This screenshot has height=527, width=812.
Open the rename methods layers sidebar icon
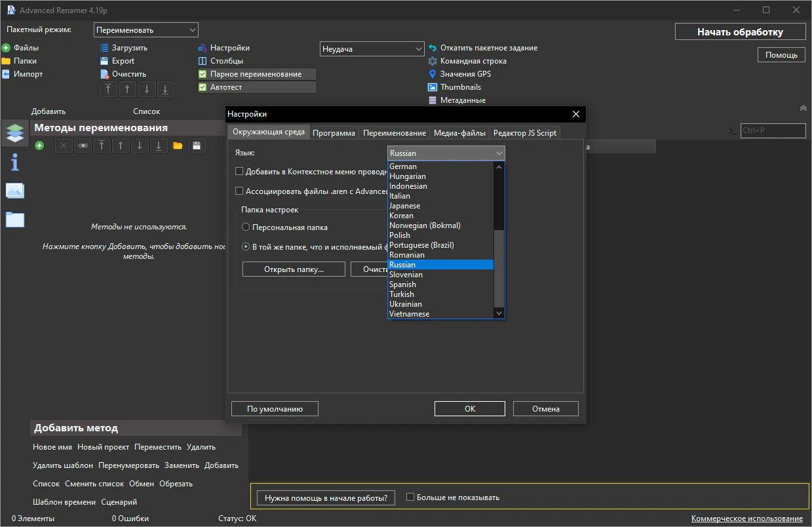click(x=14, y=133)
